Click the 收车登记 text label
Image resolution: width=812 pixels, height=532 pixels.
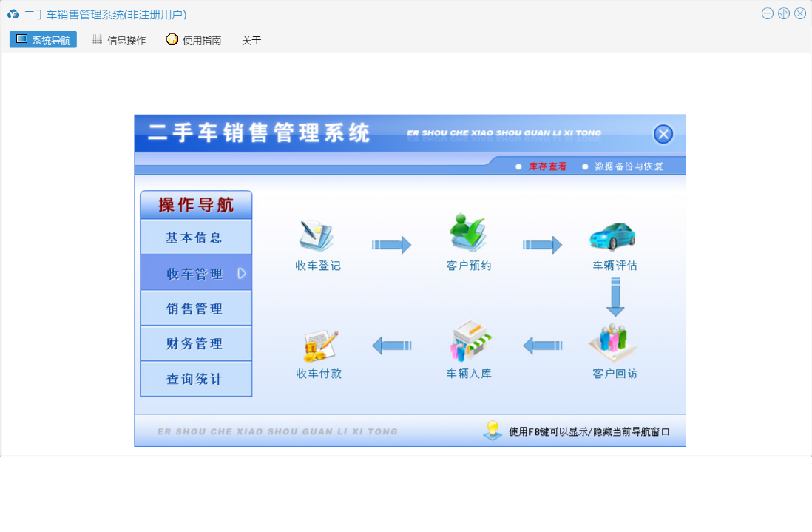coord(318,266)
